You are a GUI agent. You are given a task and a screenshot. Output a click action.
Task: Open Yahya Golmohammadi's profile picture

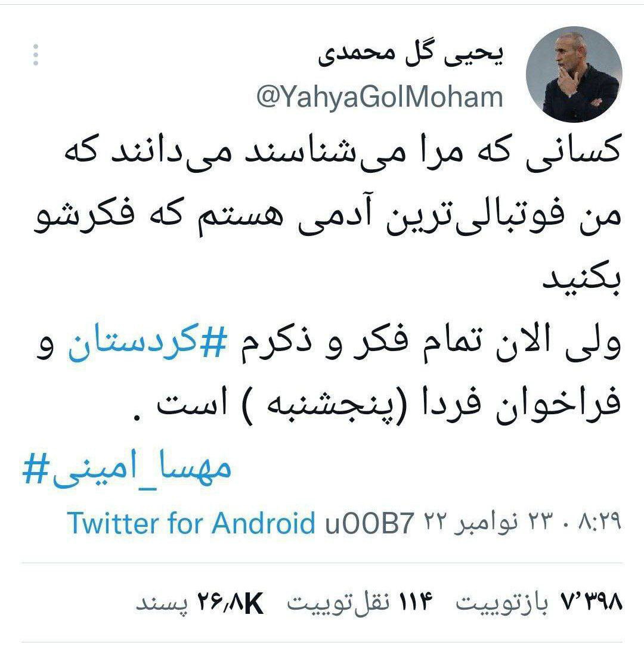[574, 74]
